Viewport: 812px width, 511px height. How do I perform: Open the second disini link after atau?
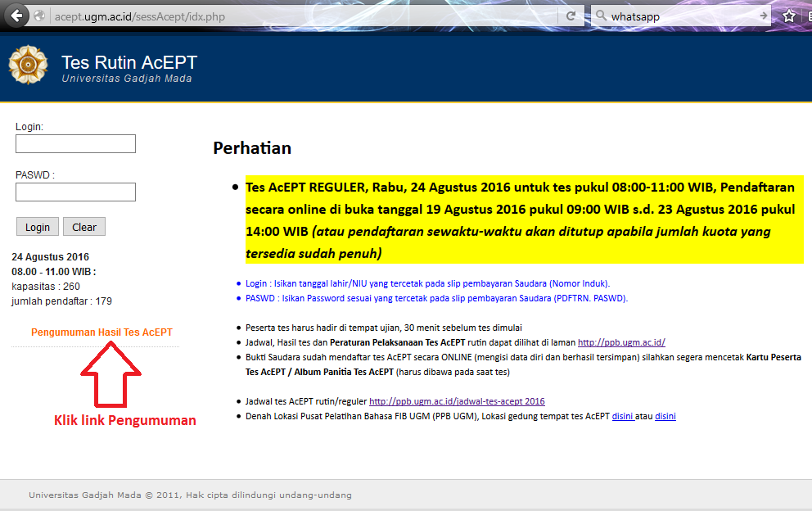coord(665,416)
